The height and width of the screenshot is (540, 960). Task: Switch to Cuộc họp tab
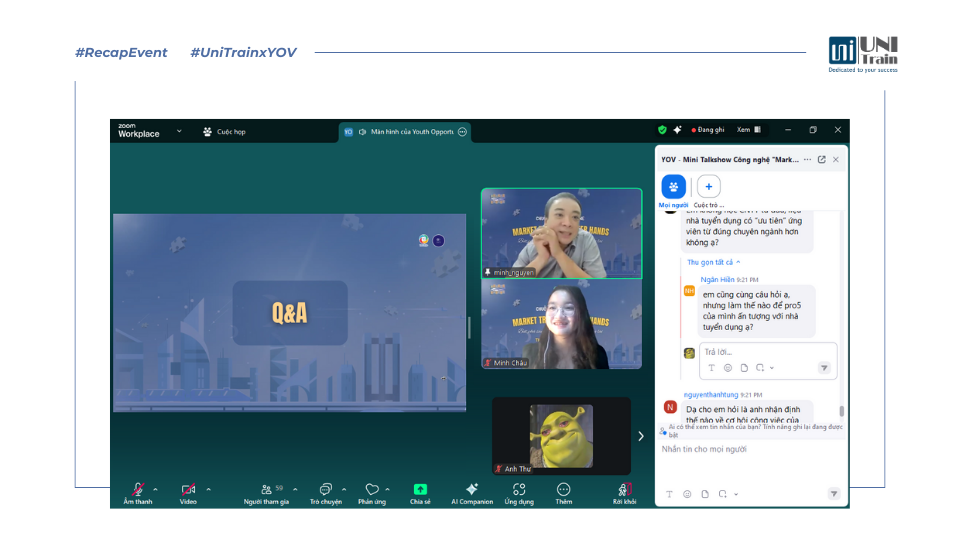(224, 132)
